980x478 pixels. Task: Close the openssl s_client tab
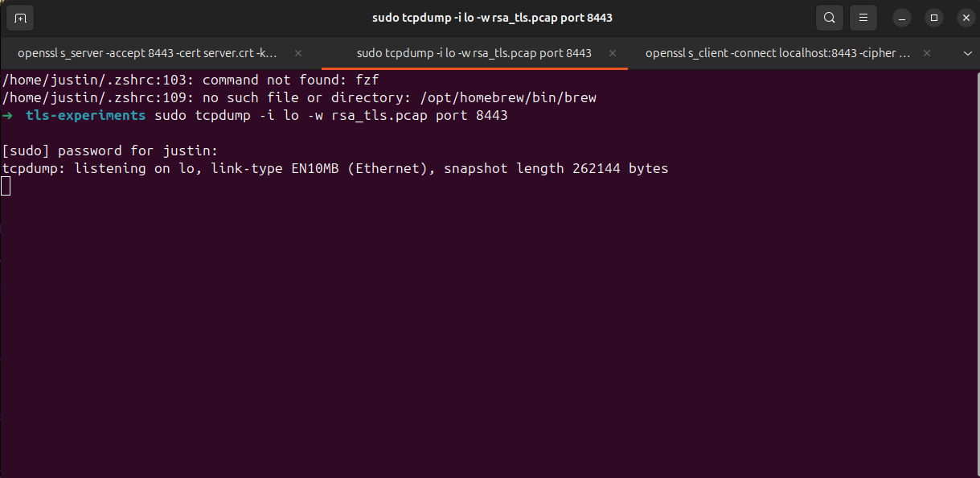point(927,53)
